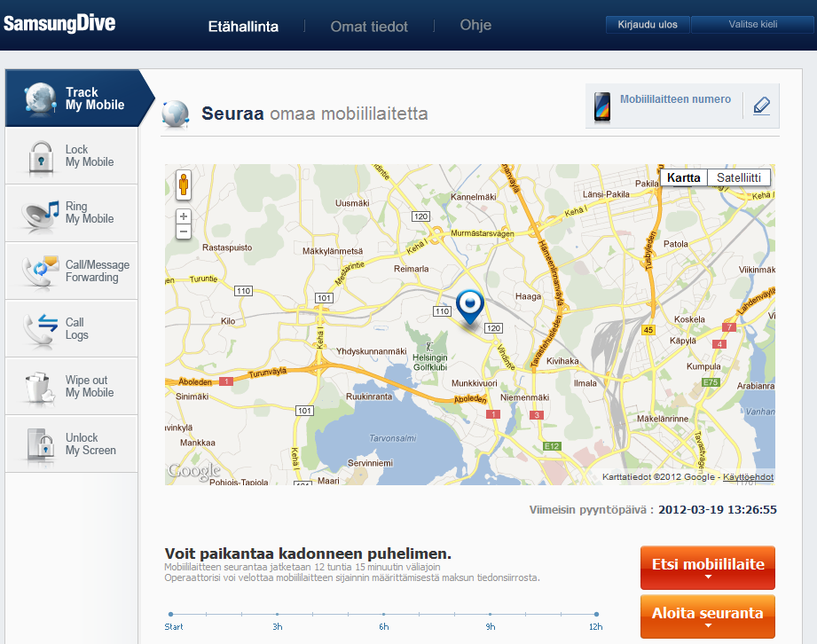Zoom out the map with minus button
Viewport: 817px width, 644px height.
pyautogui.click(x=184, y=232)
